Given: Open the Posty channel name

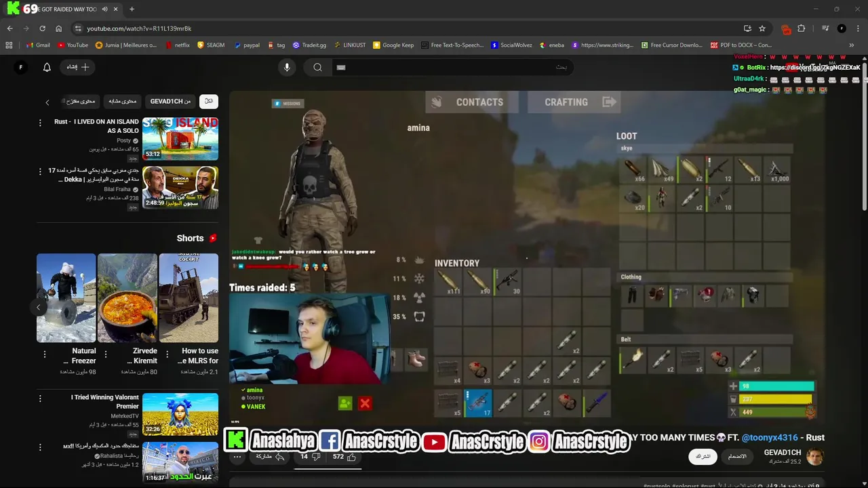Looking at the screenshot, I should click(123, 140).
